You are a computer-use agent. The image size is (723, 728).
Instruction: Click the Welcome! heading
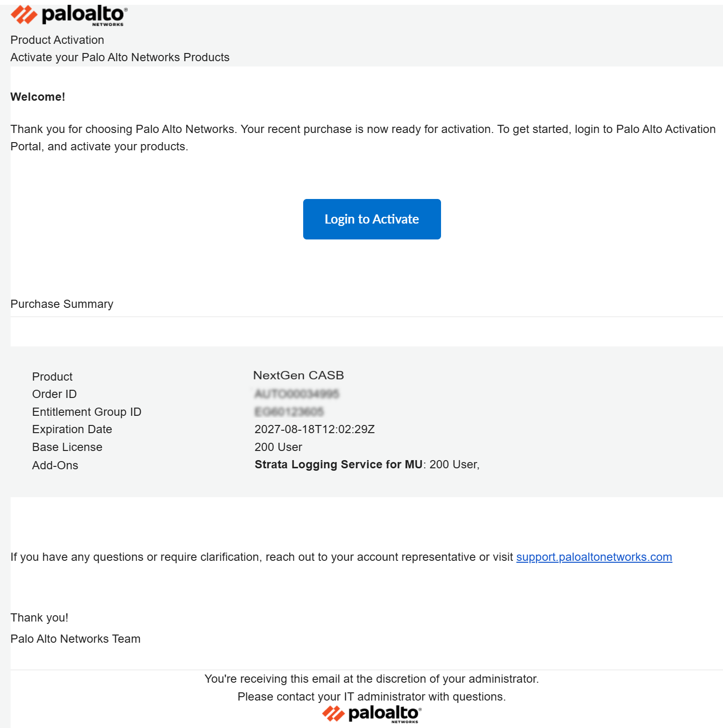click(38, 97)
